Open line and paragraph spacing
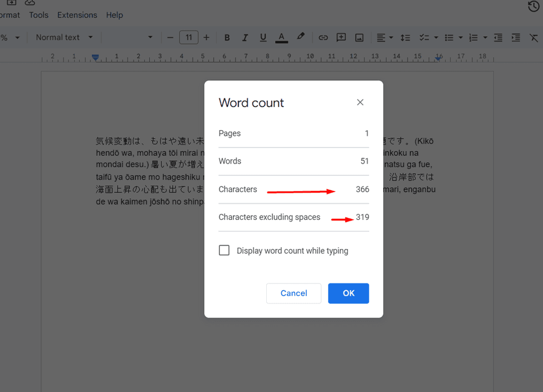Viewport: 543px width, 392px height. pos(405,37)
